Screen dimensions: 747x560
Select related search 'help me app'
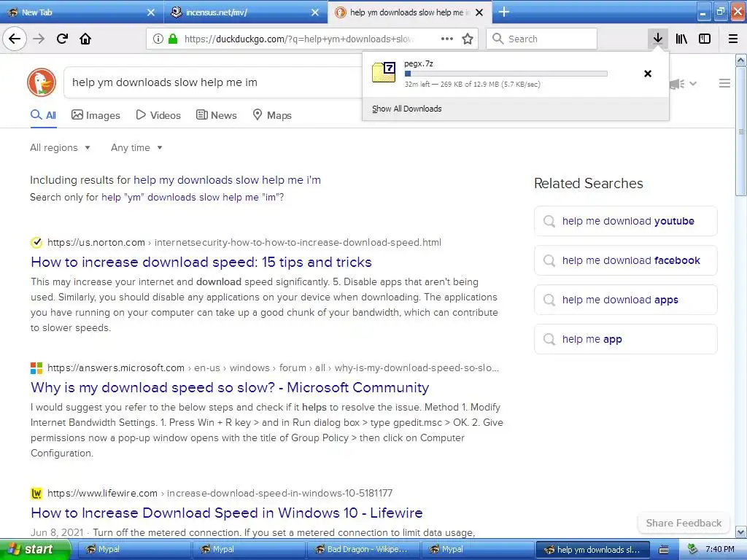coord(625,339)
